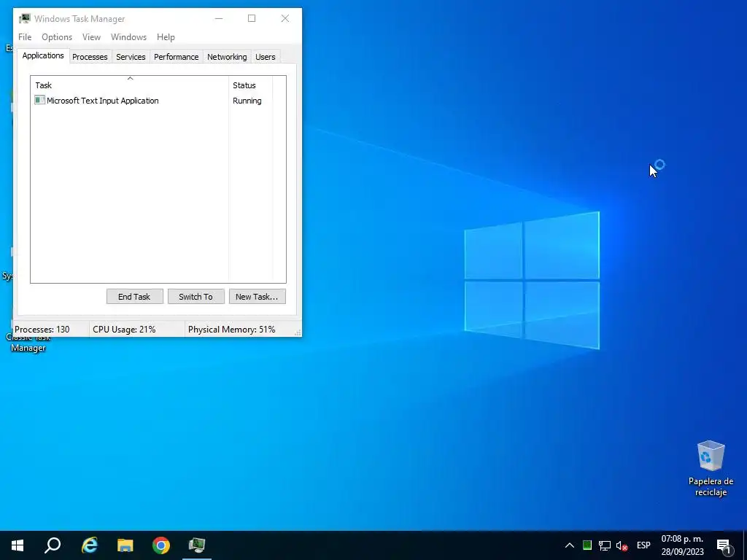Click the resize grip of Task Manager

298,332
